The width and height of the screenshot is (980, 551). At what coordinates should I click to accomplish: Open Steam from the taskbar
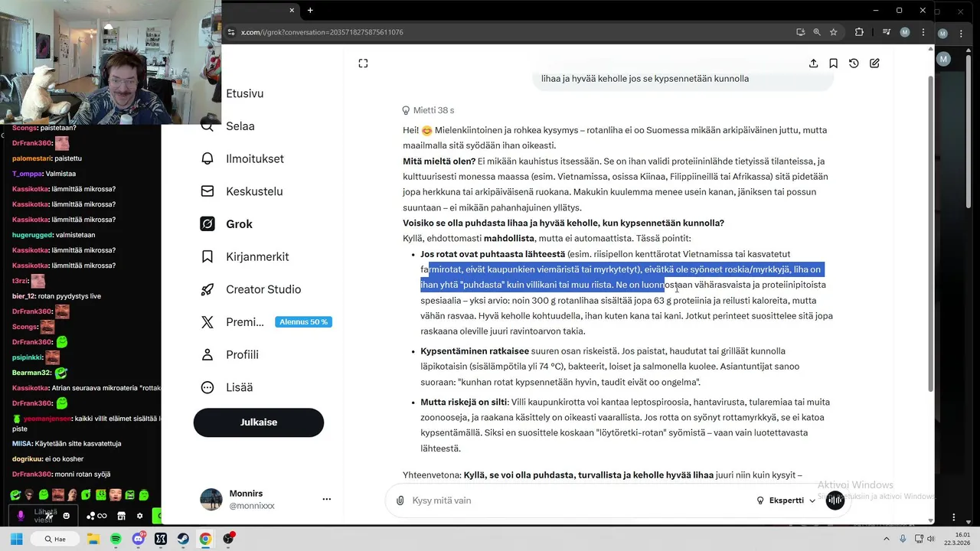[x=183, y=539]
